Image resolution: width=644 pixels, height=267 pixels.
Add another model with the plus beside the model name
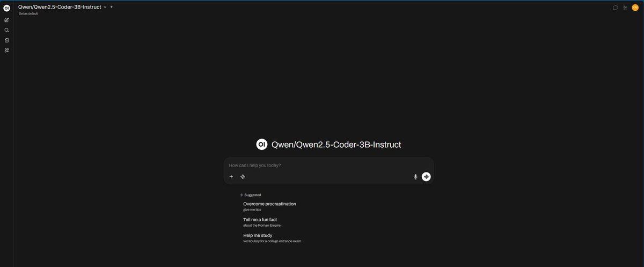112,7
